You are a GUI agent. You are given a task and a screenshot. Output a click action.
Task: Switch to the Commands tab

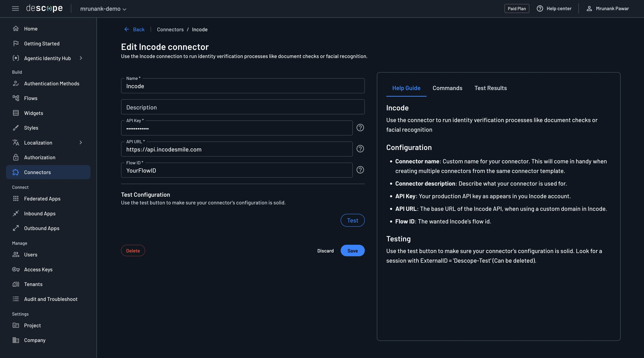click(447, 88)
